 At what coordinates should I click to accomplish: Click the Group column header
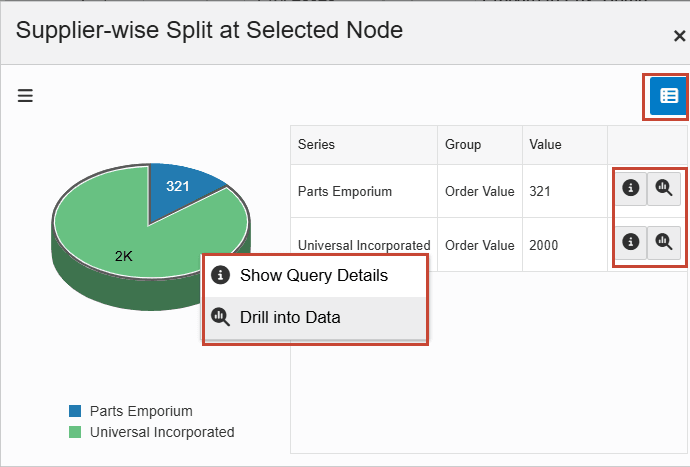[463, 145]
